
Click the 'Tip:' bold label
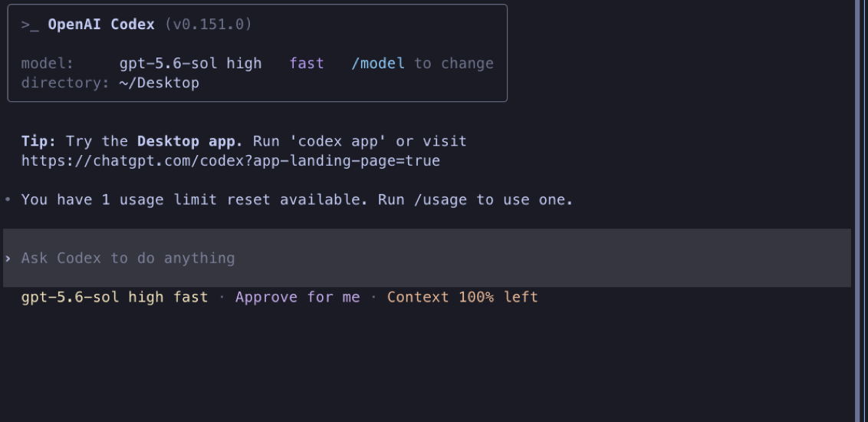click(x=39, y=141)
